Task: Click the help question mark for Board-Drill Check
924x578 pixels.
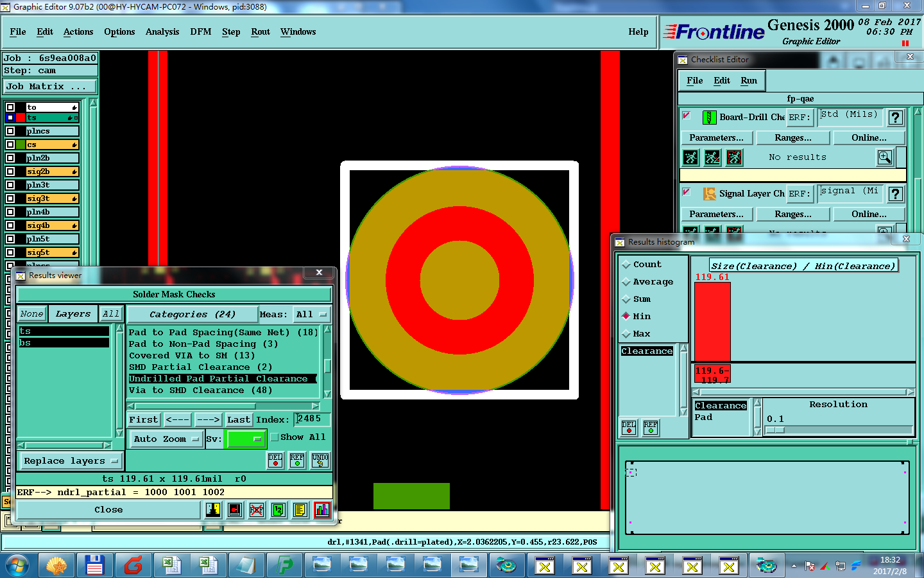Action: coord(896,118)
